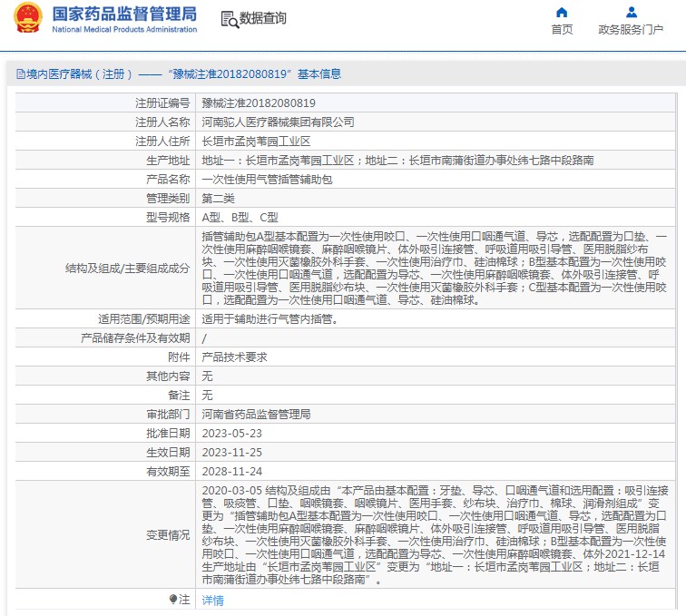Click the 注册人住所 label

162,141
